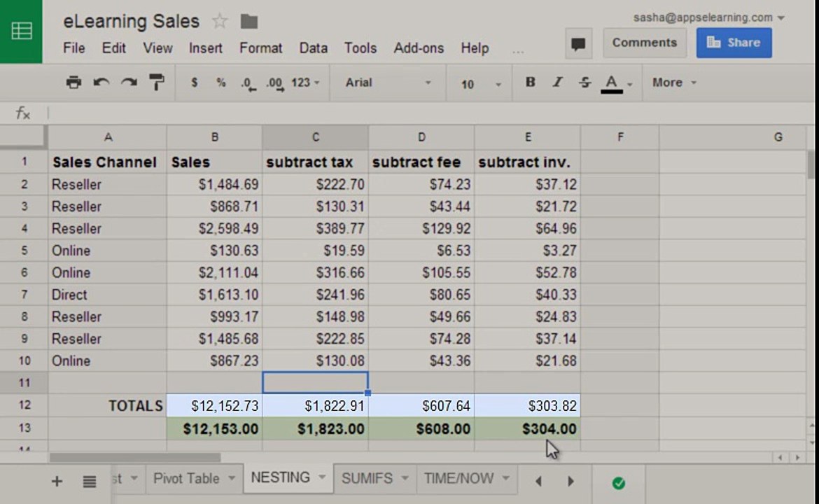Open the all-sheets list icon

coord(90,482)
